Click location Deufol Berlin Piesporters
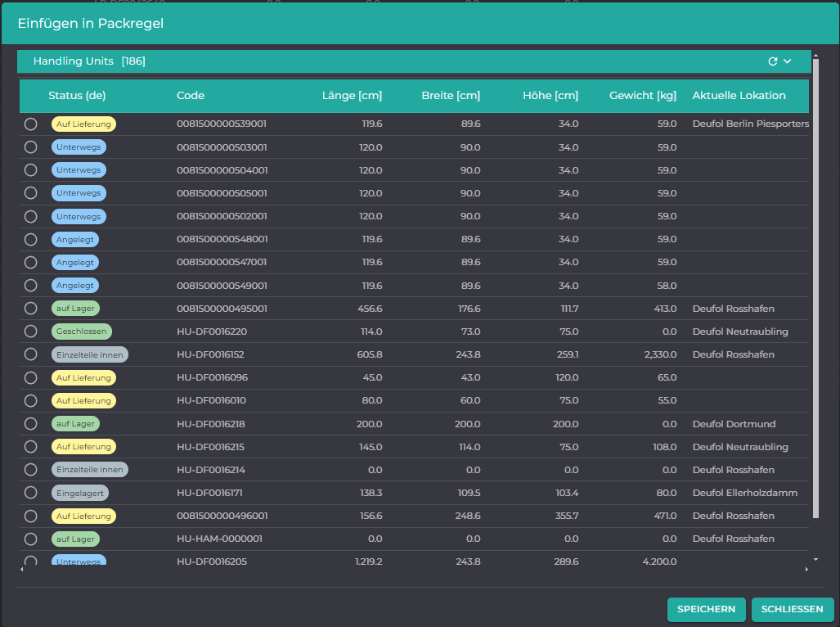The height and width of the screenshot is (627, 840). point(751,124)
